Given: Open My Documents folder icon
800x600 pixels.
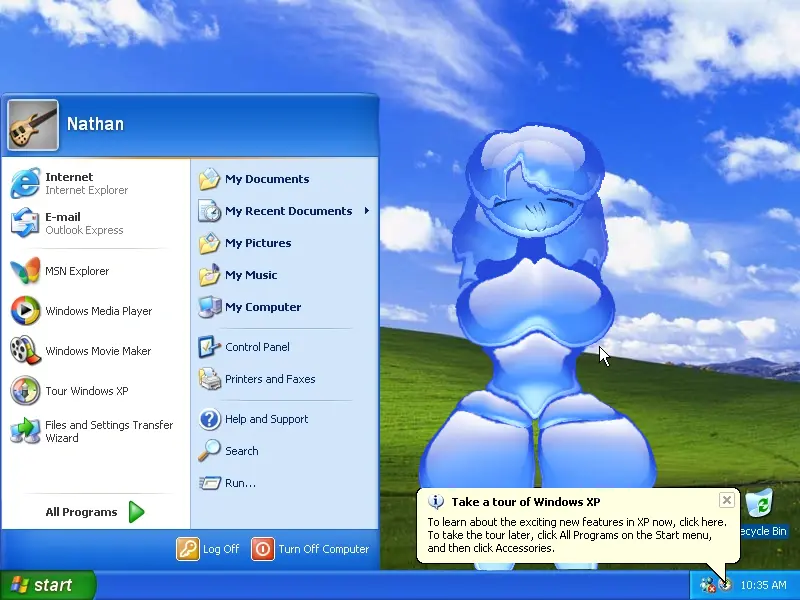Looking at the screenshot, I should [x=209, y=179].
